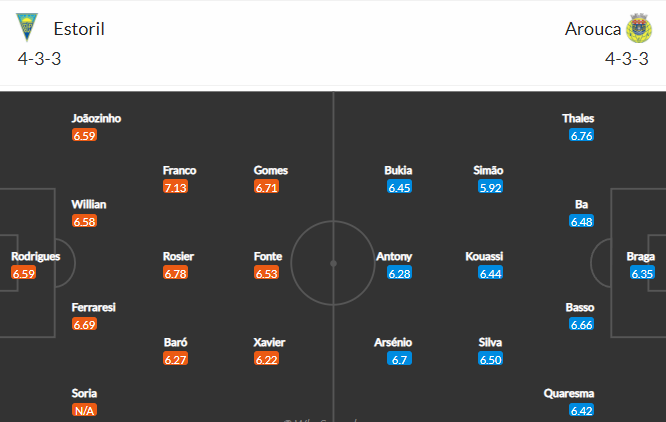Click Simão's 5.92 rating badge

tap(489, 187)
